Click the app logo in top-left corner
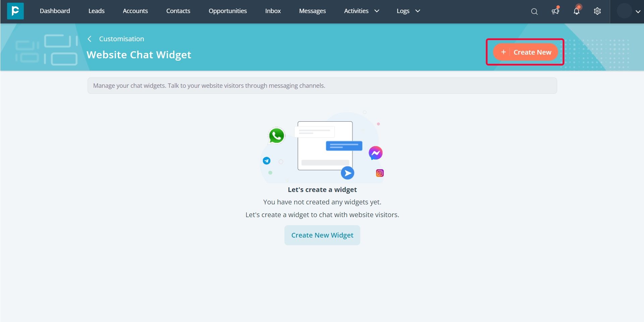The height and width of the screenshot is (322, 644). point(15,11)
